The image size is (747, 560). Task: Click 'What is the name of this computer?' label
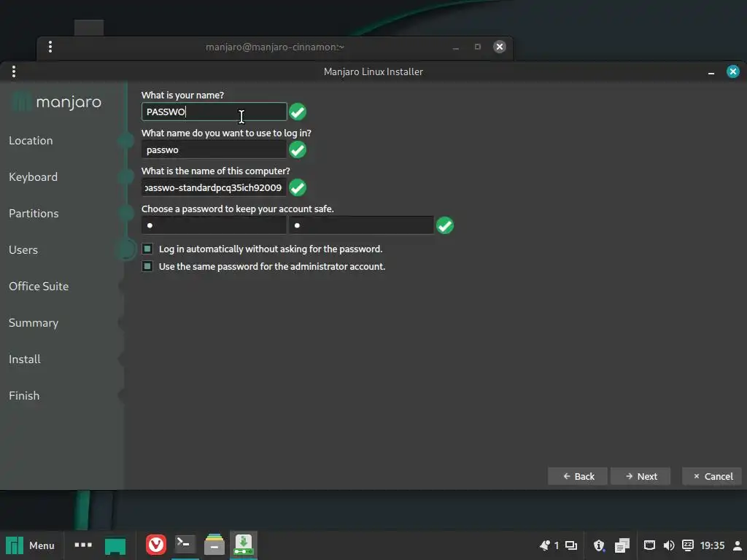click(216, 171)
